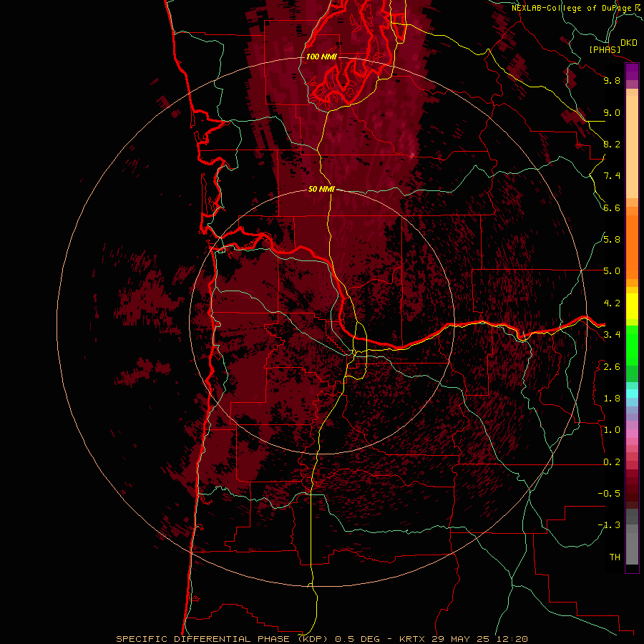Click the 9.0 legend value

(612, 112)
